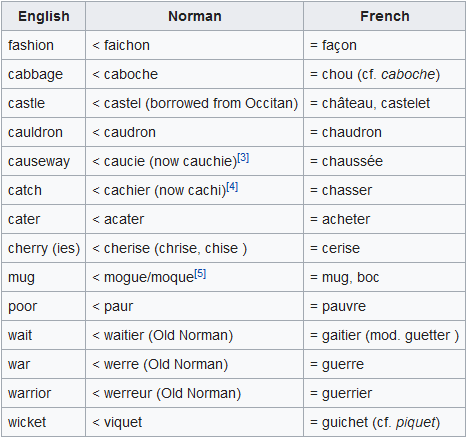Viewport: 467px width, 439px height.
Task: Click the French word chaussée
Action: (352, 161)
